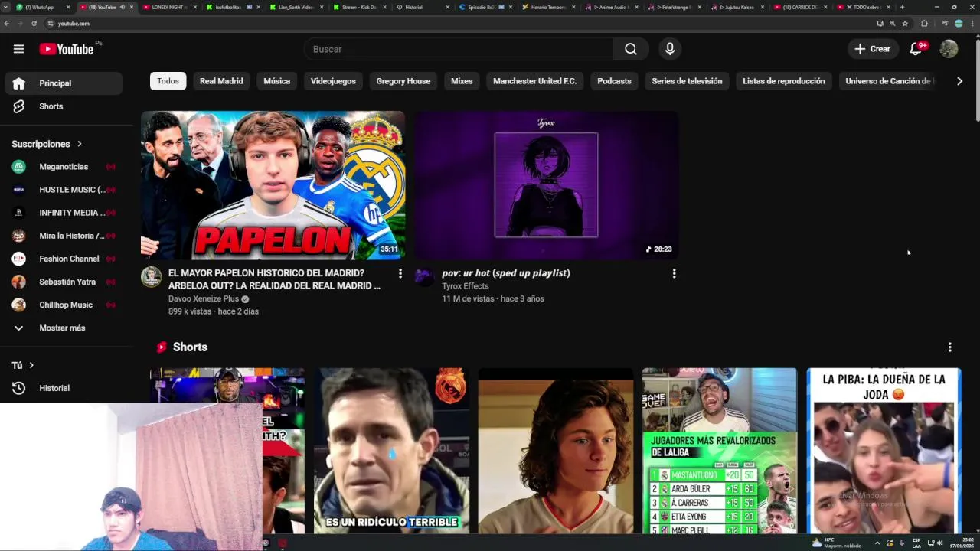The image size is (980, 551).
Task: Open more options for pov: ur hot video
Action: point(674,273)
